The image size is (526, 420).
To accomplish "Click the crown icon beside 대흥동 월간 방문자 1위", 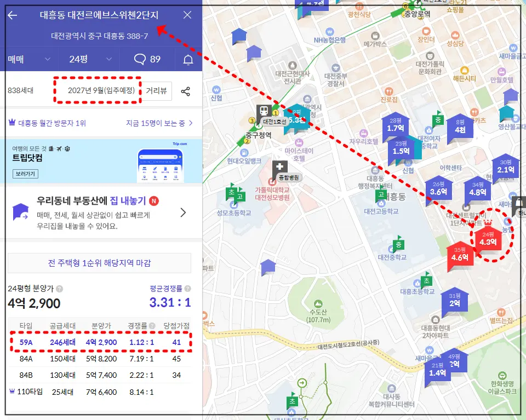I will coord(12,122).
